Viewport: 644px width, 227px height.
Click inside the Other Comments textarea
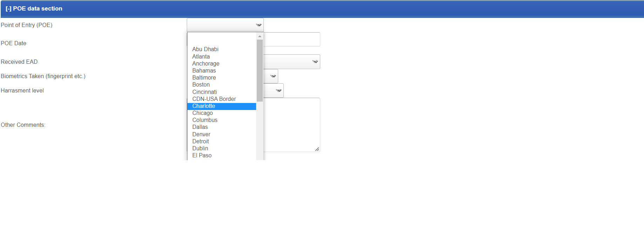[292, 125]
